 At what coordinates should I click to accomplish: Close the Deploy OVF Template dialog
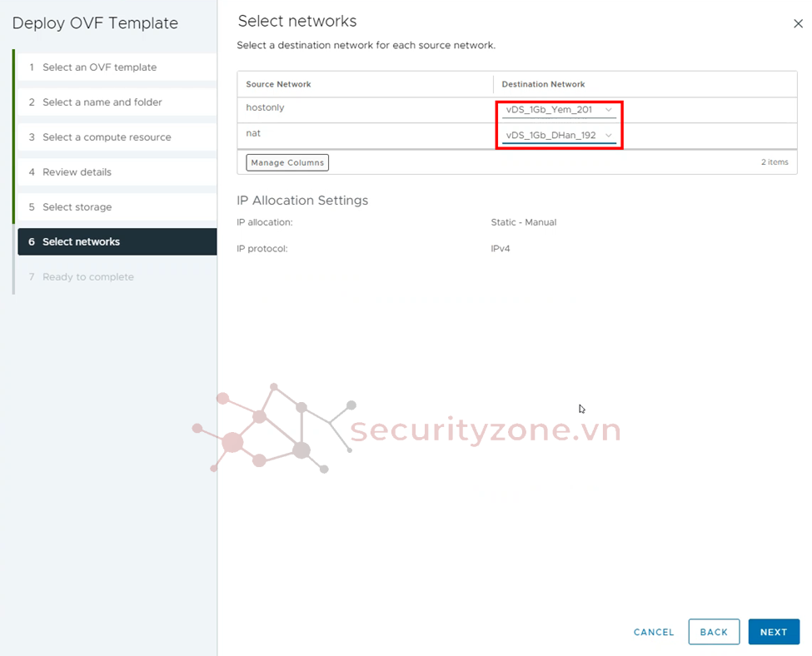tap(798, 24)
